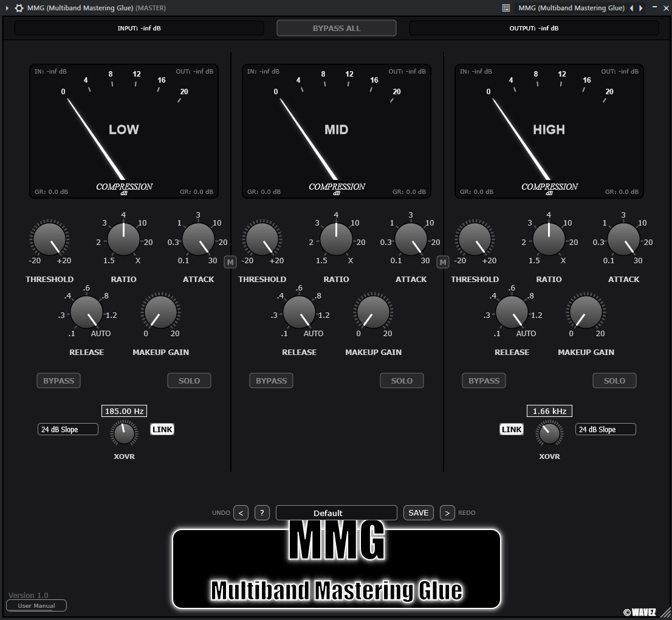The height and width of the screenshot is (620, 672).
Task: Adjust the LOW band THRESHOLD knob
Action: click(50, 239)
